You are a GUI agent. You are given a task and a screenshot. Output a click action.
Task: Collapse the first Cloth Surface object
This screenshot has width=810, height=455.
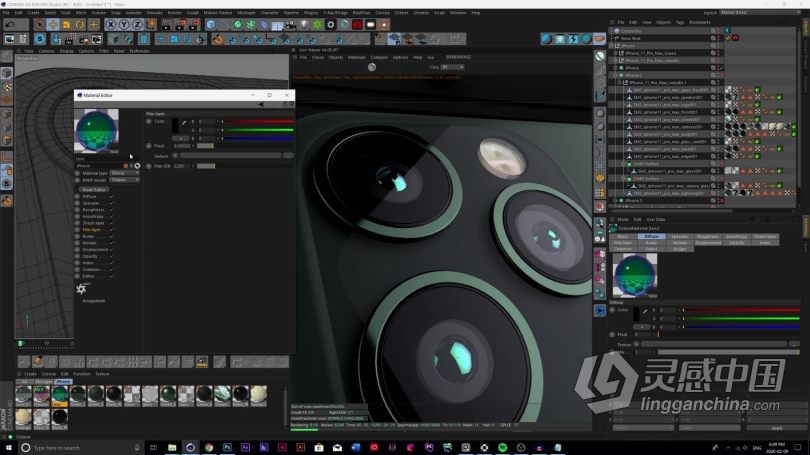[623, 164]
